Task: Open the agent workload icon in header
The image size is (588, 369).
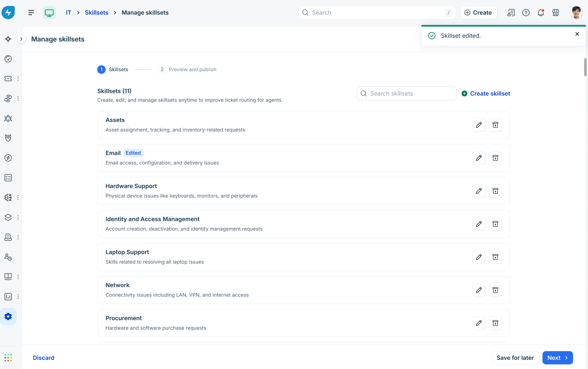Action: coord(511,12)
